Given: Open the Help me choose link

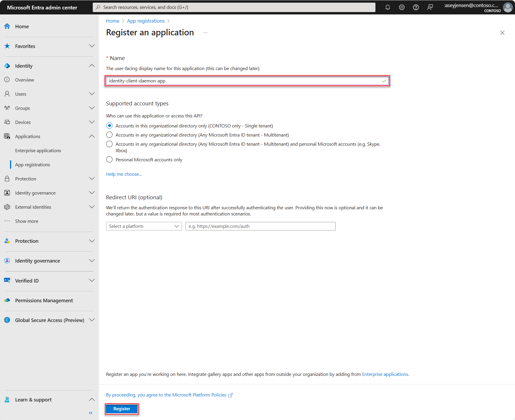Looking at the screenshot, I should click(124, 174).
